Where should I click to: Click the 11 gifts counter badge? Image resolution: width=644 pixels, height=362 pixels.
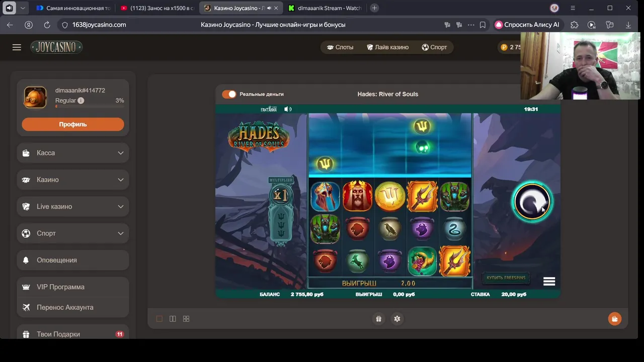[x=120, y=334]
